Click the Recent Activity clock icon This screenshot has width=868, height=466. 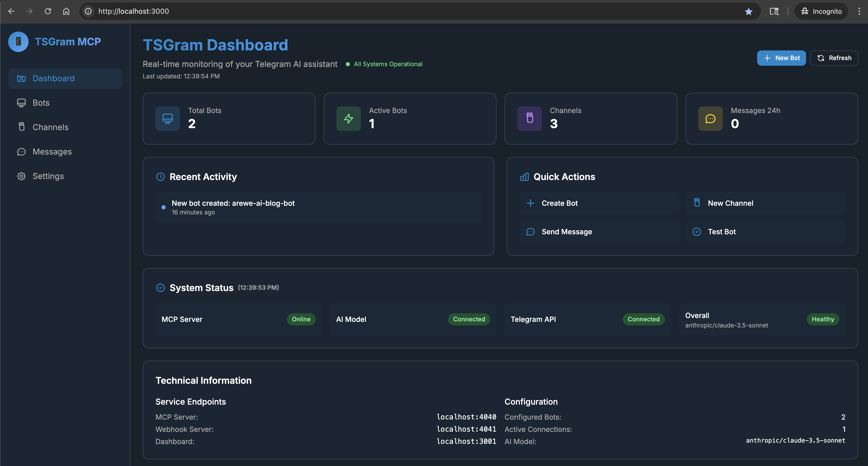(x=160, y=177)
